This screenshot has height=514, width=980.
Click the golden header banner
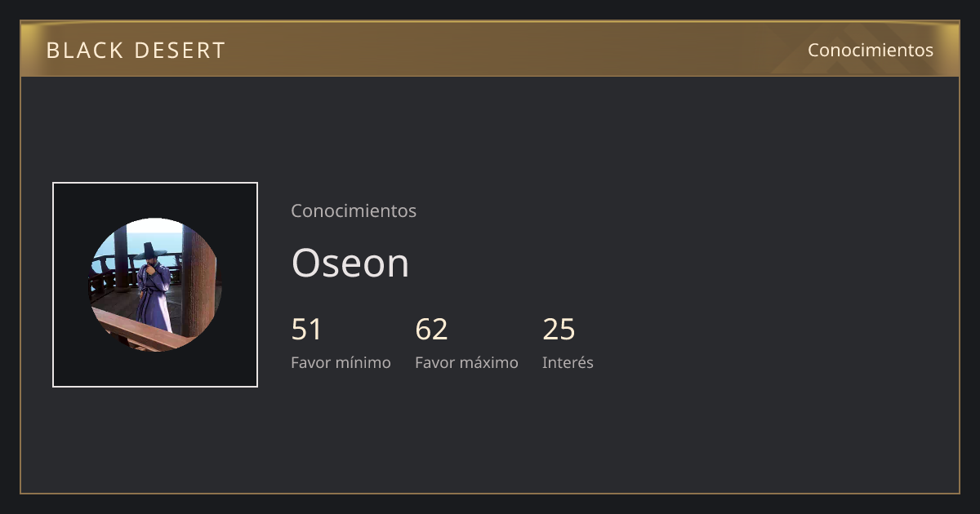tap(490, 49)
